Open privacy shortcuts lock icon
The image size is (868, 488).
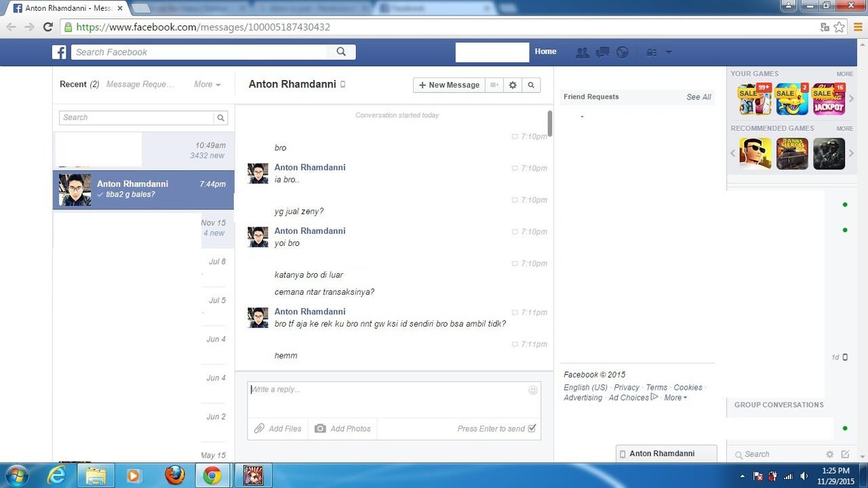click(x=652, y=52)
